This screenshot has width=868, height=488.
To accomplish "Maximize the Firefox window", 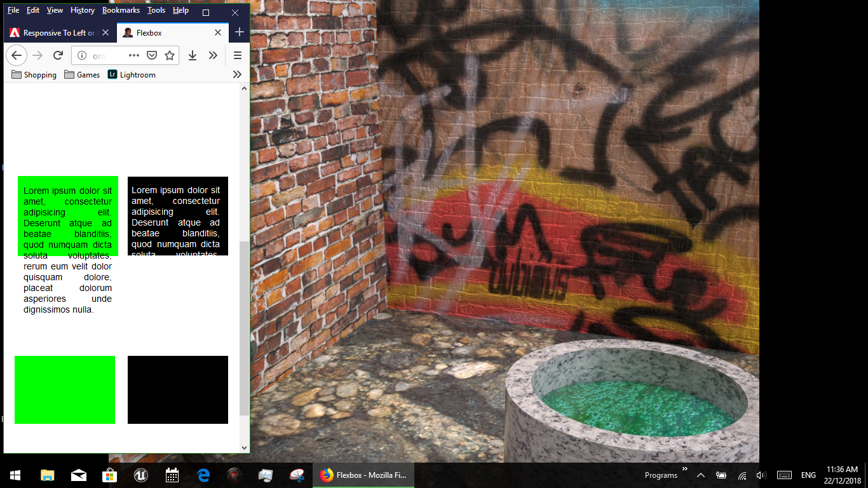I will 206,13.
